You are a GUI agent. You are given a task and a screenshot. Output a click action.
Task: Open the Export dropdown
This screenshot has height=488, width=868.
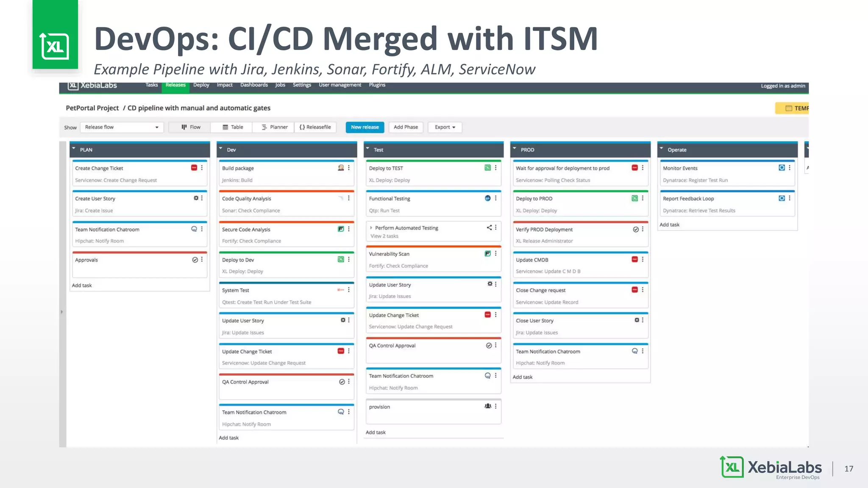(445, 127)
